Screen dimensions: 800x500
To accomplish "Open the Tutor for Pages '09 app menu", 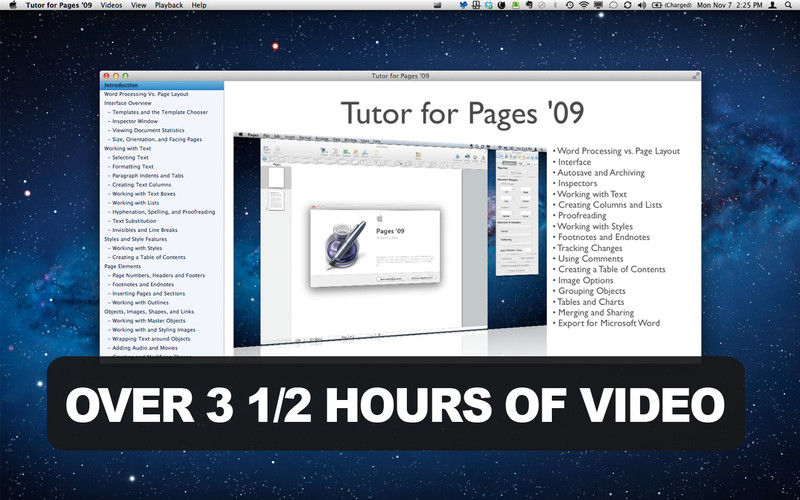I will pos(59,5).
